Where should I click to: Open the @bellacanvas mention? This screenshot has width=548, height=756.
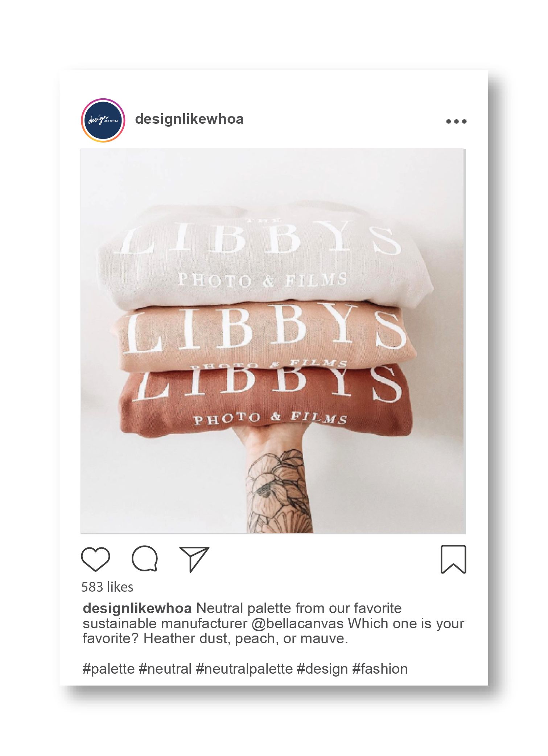tap(297, 624)
